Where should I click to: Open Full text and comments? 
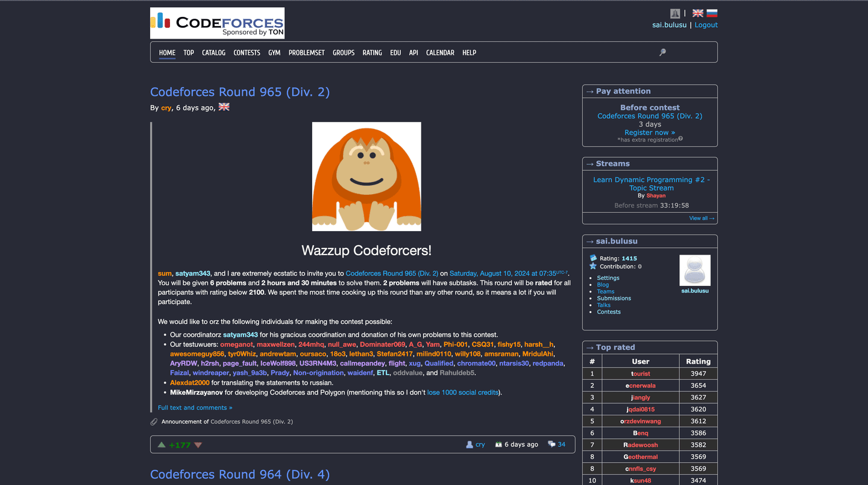tap(195, 407)
